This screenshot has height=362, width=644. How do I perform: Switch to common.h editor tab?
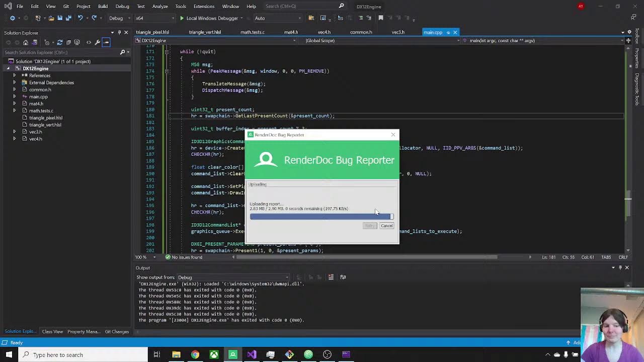tap(361, 32)
